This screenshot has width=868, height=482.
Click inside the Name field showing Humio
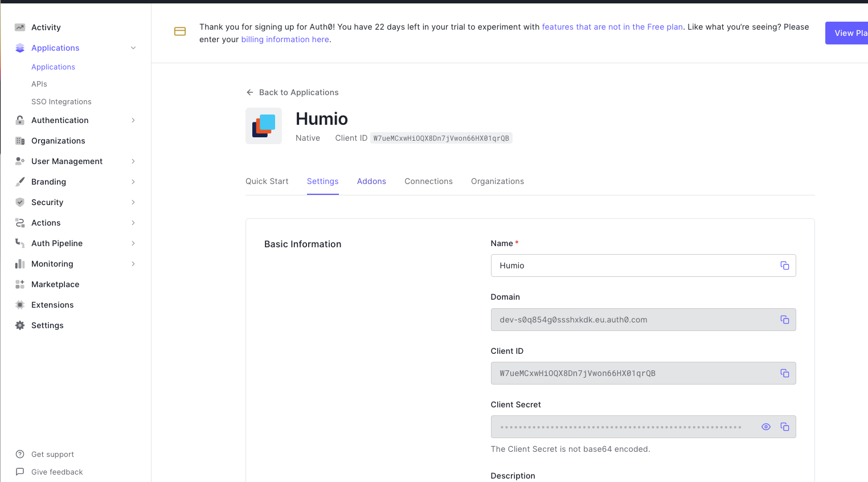(627, 265)
